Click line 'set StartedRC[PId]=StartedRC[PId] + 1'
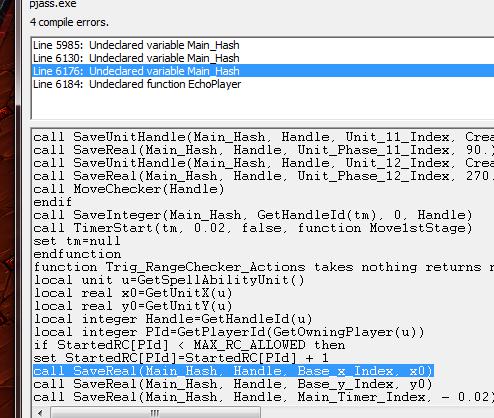The image size is (494, 418). 181,358
